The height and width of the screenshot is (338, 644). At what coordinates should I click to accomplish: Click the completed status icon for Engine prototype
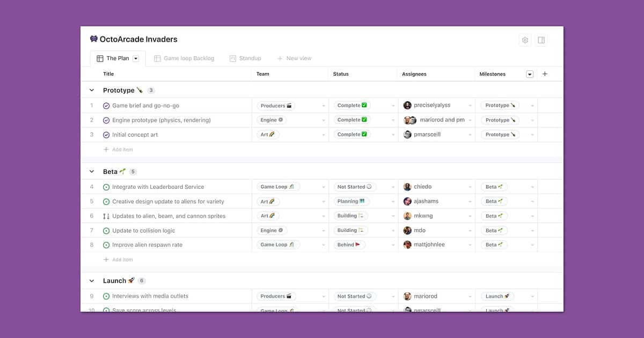[106, 120]
